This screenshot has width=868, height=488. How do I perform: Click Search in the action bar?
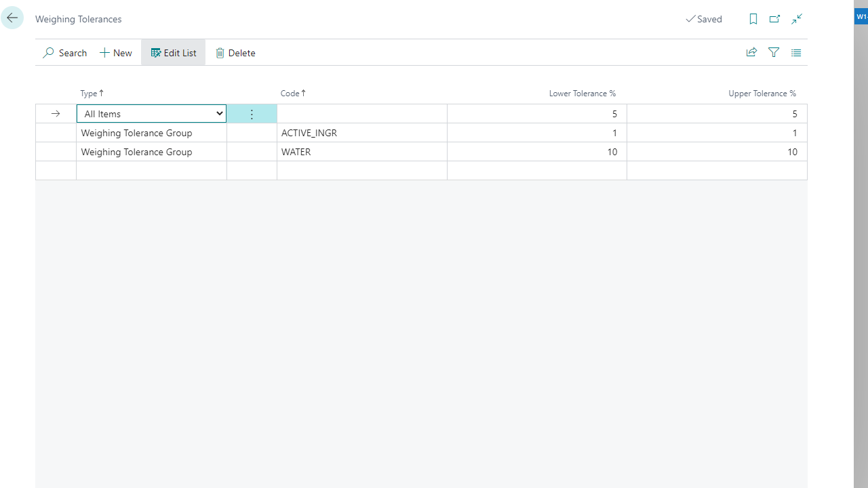click(65, 53)
